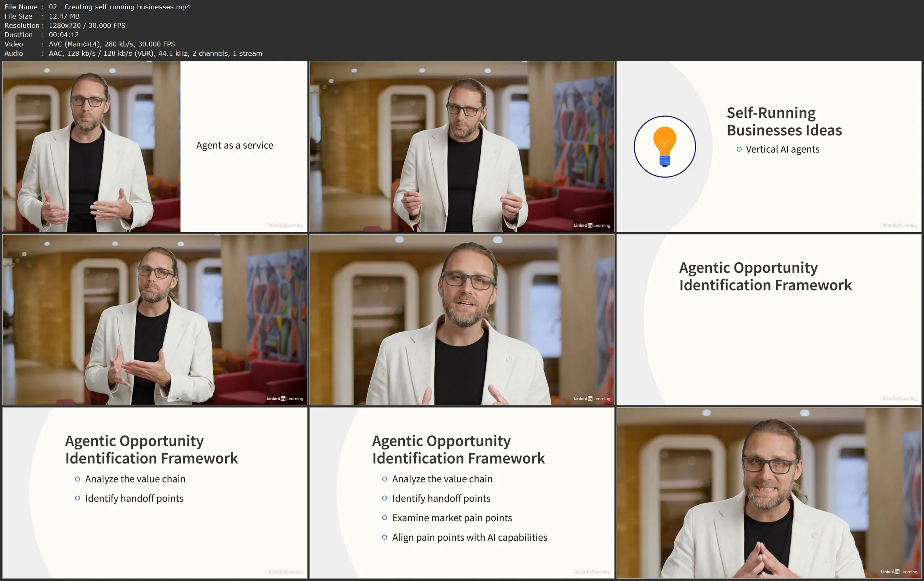Open the four-bullet framework slide thumbnail
The height and width of the screenshot is (581, 924).
(462, 493)
